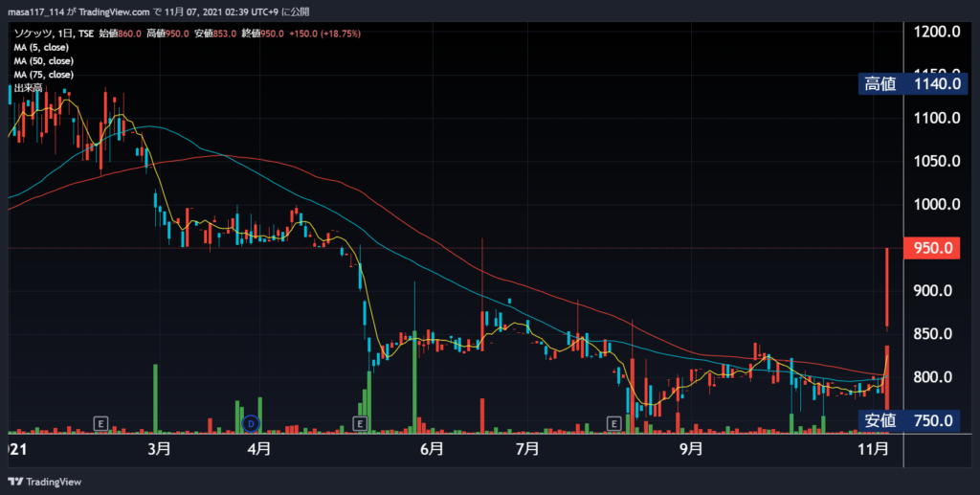Click the red 950.0 current price label

point(932,248)
